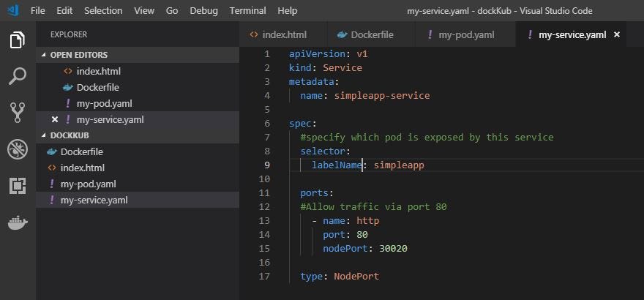This screenshot has width=644, height=300.
Task: Open the Selection menu
Action: [103, 11]
